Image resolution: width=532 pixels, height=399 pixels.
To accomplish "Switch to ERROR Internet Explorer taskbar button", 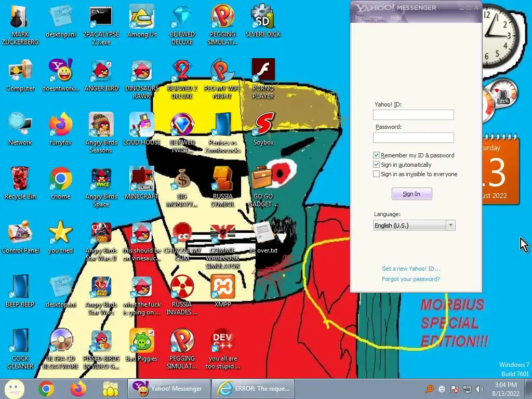I will (x=253, y=389).
